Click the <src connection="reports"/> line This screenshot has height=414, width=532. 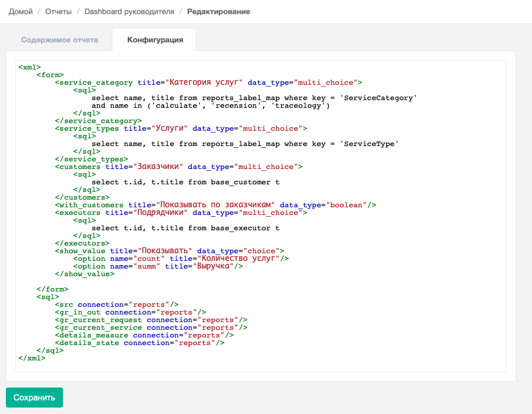(117, 304)
